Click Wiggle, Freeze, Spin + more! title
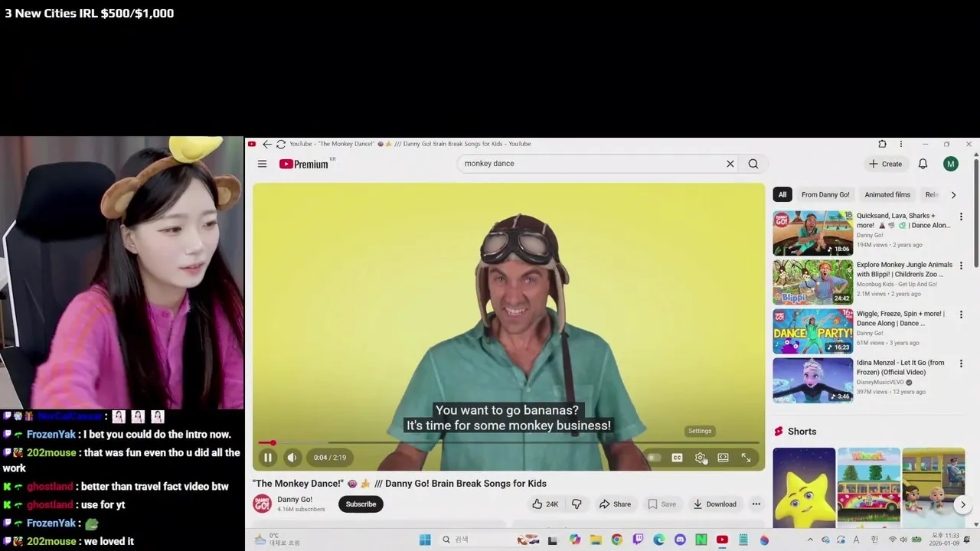Screen dimensions: 980x551 click(900, 318)
